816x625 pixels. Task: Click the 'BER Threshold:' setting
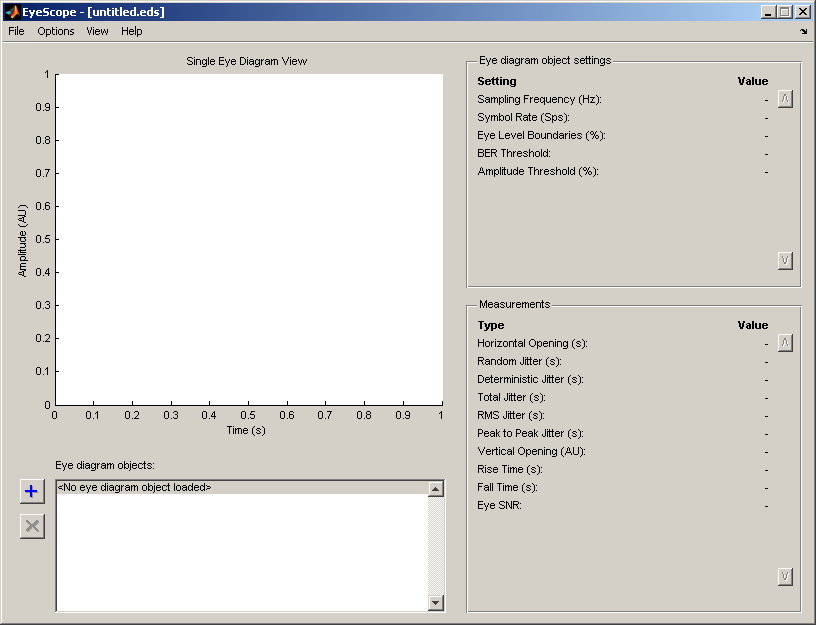click(x=514, y=154)
